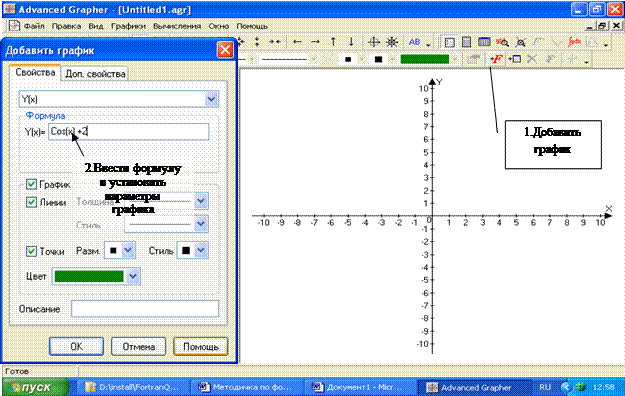Screen dimensions: 625x396
Task: Switch to Документ1 - Microsoft taskbar window
Action: 358,387
